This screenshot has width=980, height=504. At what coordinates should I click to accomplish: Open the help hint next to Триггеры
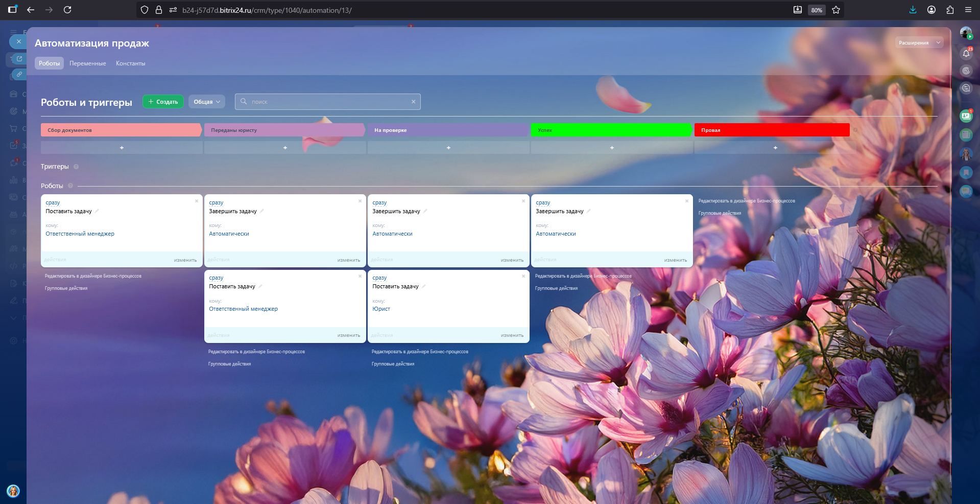76,167
